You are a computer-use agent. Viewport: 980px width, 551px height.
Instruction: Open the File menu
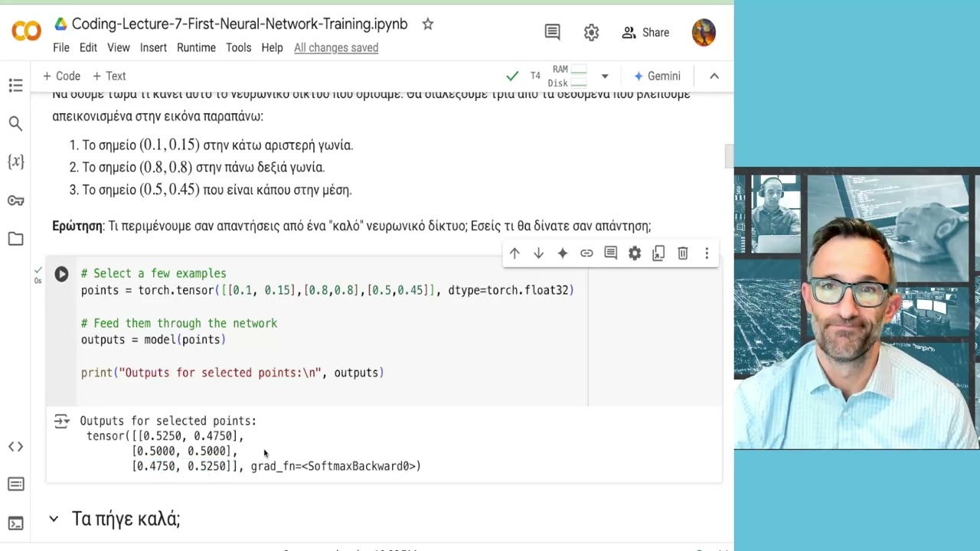click(x=61, y=47)
